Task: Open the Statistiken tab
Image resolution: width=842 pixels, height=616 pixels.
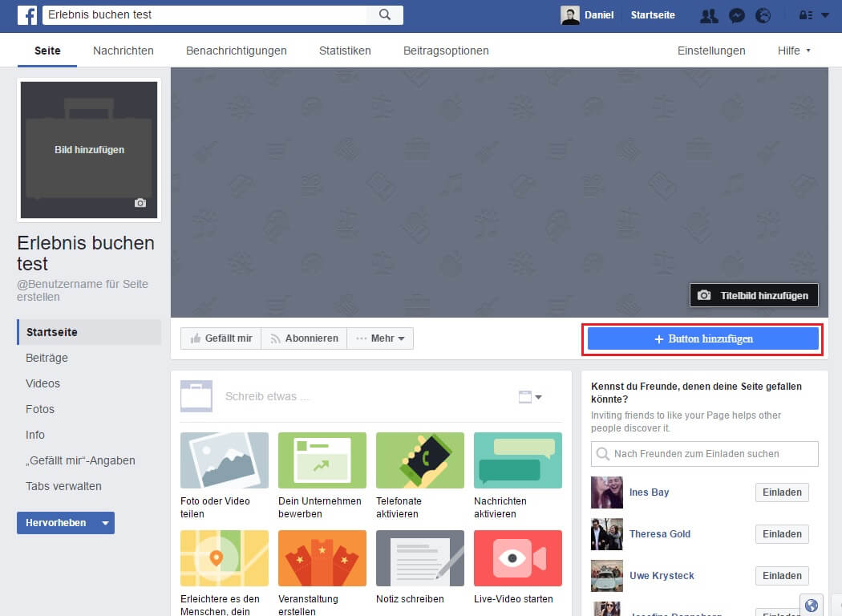Action: [345, 51]
